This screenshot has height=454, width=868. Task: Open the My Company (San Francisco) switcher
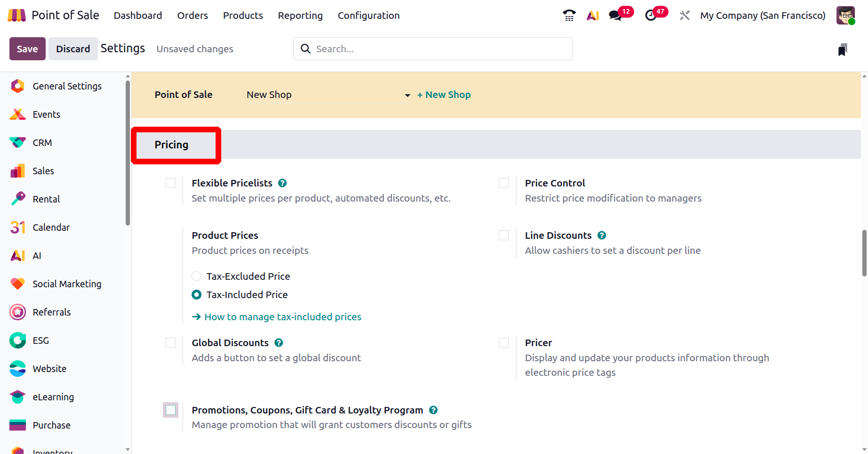pos(763,16)
